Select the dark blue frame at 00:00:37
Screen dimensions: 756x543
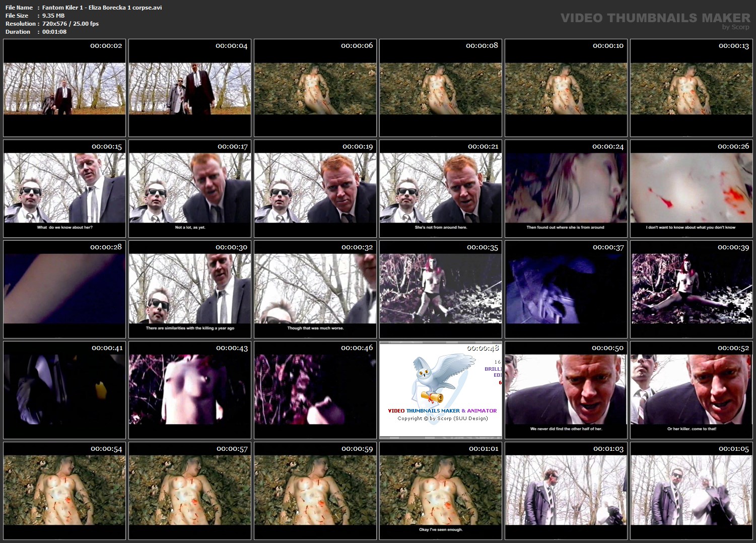coord(566,290)
